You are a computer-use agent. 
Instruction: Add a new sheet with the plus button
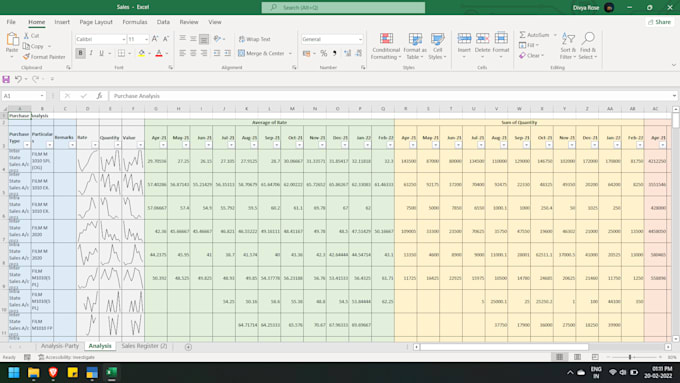188,347
